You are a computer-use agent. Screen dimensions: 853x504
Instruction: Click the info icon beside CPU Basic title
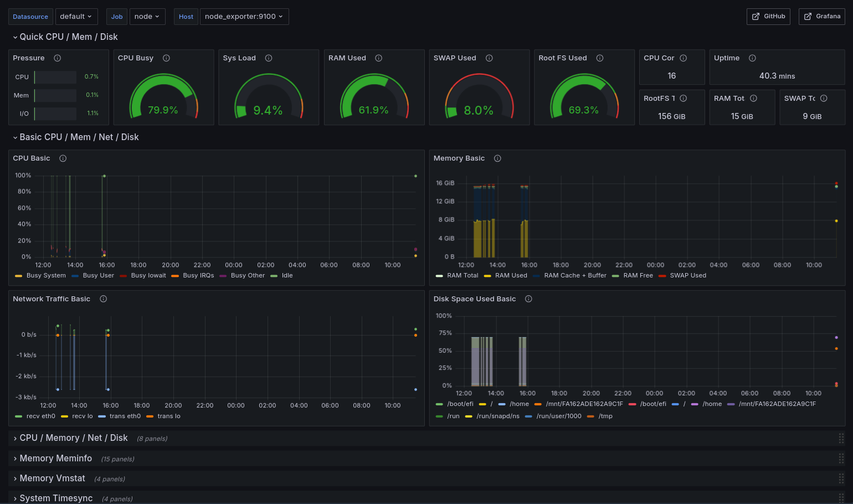click(63, 158)
